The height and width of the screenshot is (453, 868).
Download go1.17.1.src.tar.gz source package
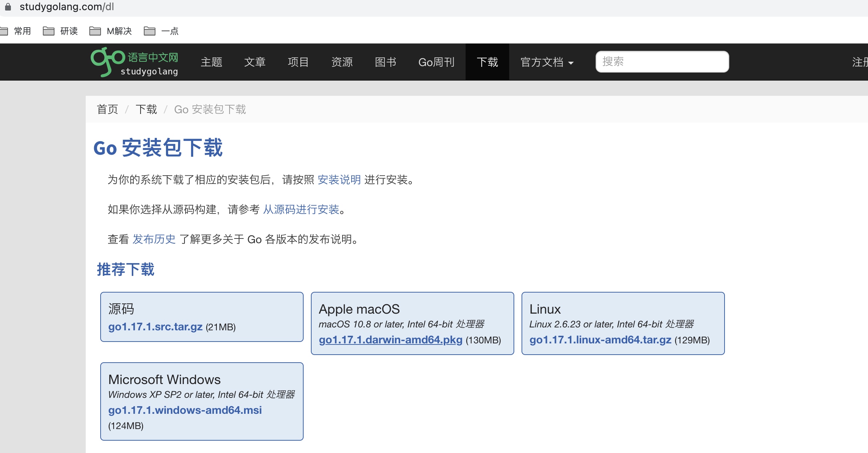click(x=155, y=327)
